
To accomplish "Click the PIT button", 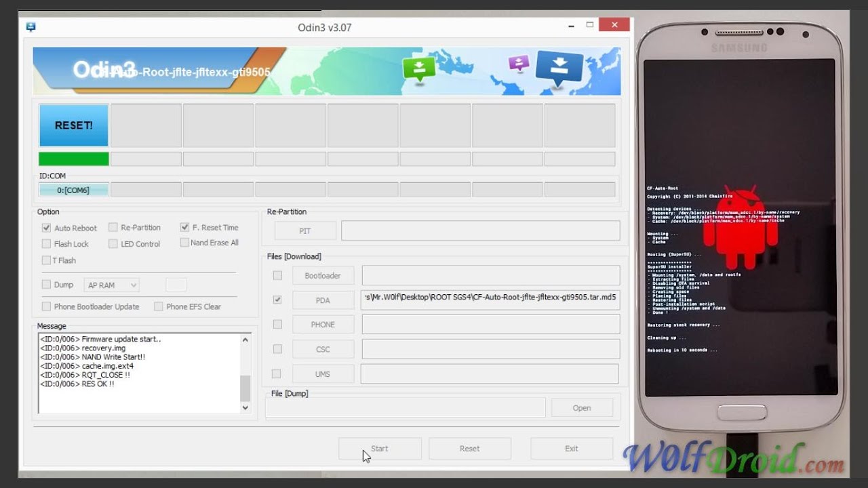I will 305,230.
